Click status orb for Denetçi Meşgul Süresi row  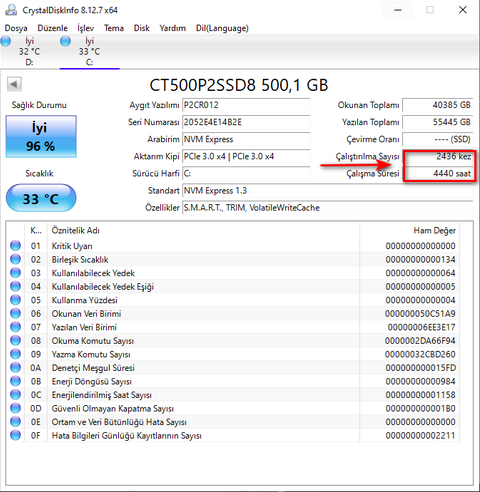15,368
